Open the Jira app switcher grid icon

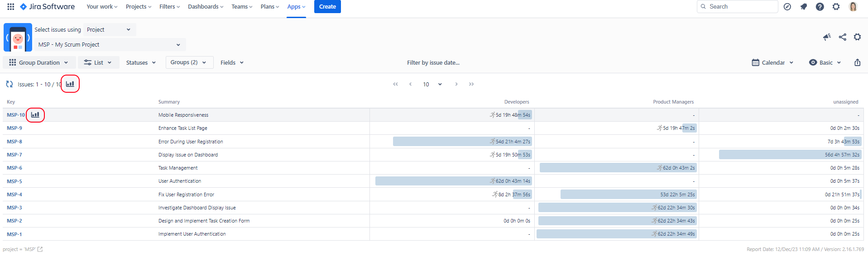click(10, 6)
